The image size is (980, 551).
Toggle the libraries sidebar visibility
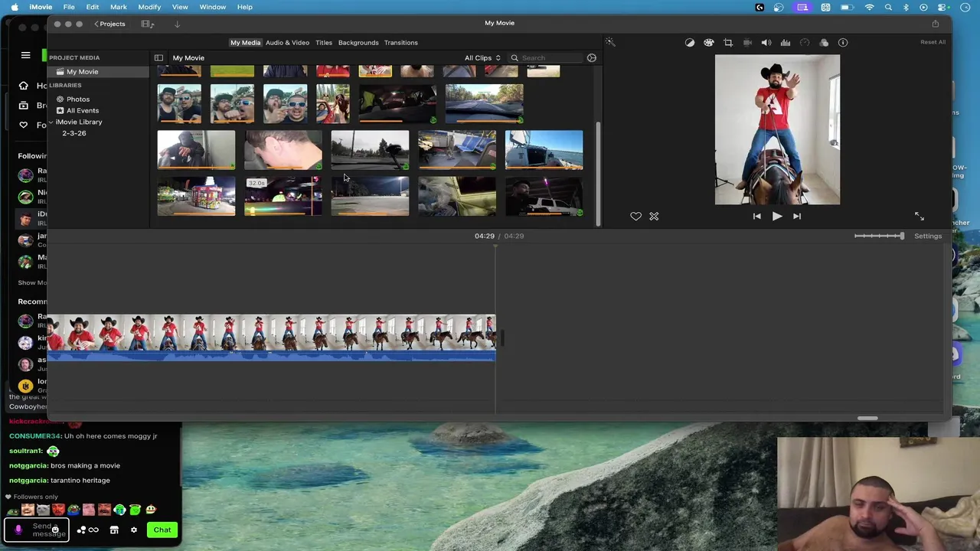click(x=158, y=58)
